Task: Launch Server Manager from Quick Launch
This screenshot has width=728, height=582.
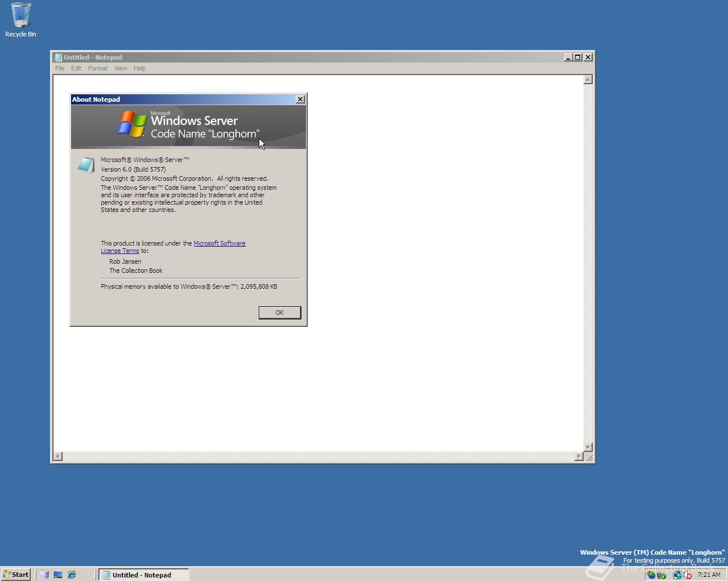Action: (45, 575)
